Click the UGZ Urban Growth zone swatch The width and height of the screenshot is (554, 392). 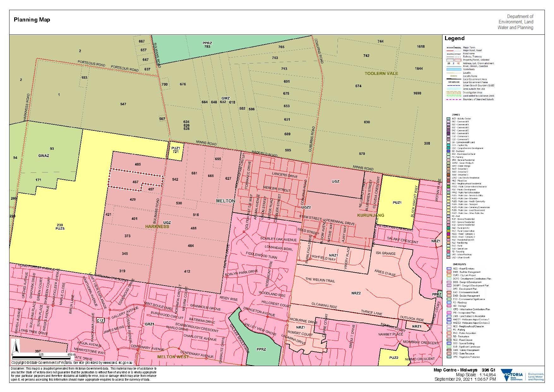tap(449, 258)
